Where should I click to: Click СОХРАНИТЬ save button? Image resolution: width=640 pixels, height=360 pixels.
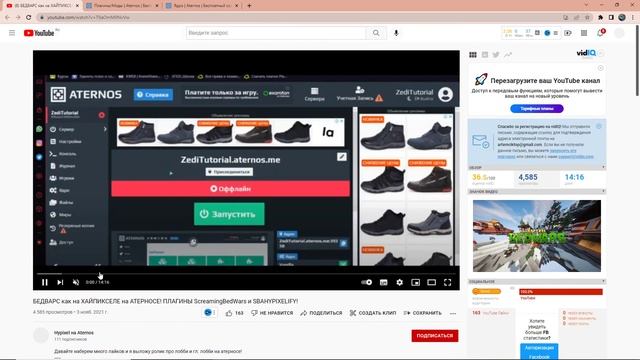(423, 313)
